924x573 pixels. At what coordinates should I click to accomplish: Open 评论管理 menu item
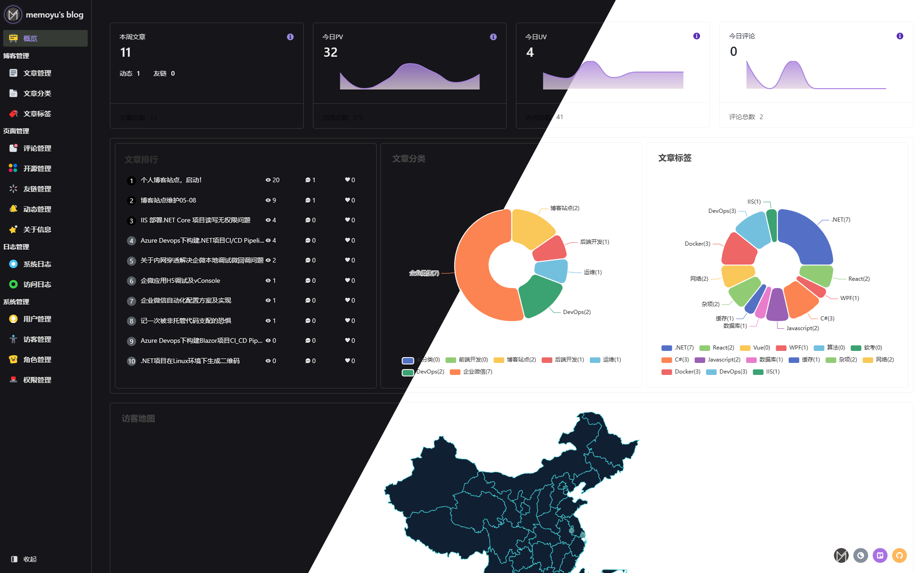(37, 148)
